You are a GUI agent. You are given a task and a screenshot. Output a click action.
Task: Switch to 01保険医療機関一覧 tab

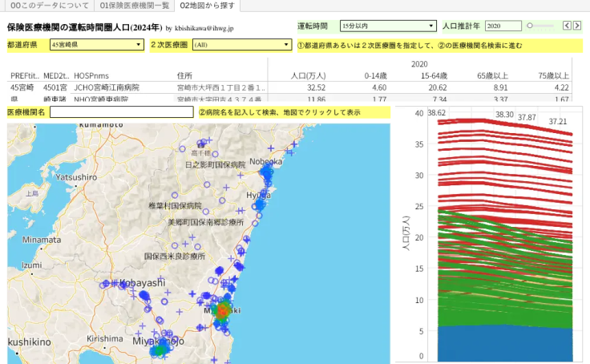tap(135, 6)
